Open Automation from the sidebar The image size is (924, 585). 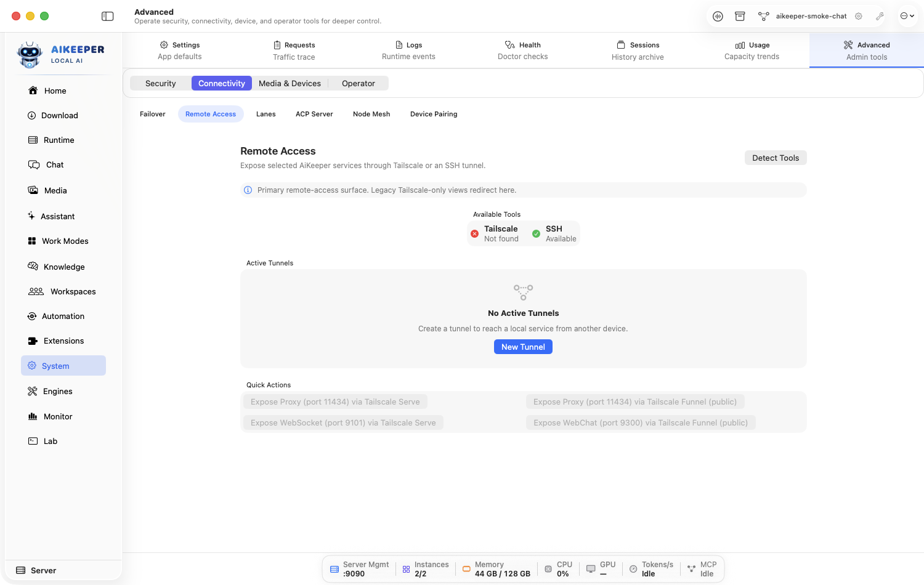click(63, 316)
